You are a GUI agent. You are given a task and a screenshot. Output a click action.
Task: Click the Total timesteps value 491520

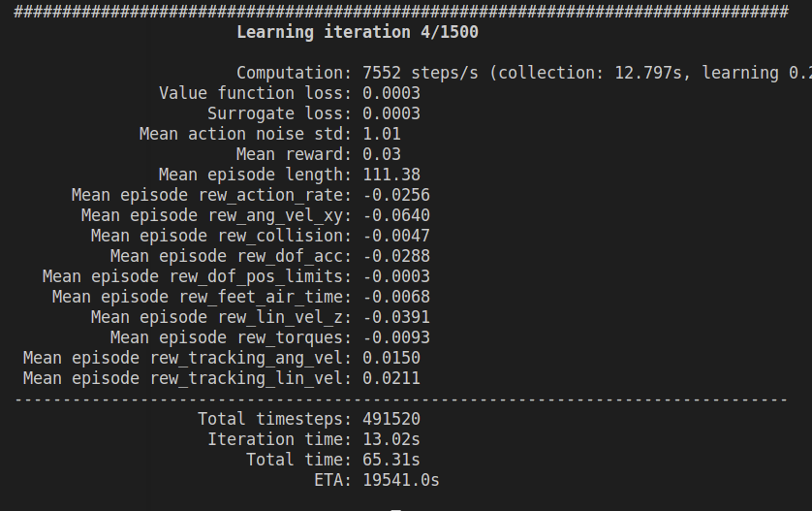pyautogui.click(x=390, y=419)
